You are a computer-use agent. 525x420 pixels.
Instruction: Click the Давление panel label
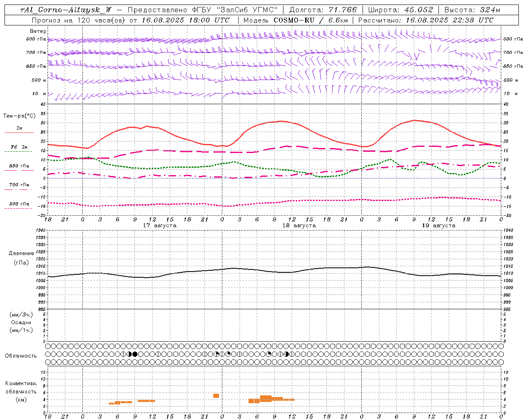(x=21, y=253)
